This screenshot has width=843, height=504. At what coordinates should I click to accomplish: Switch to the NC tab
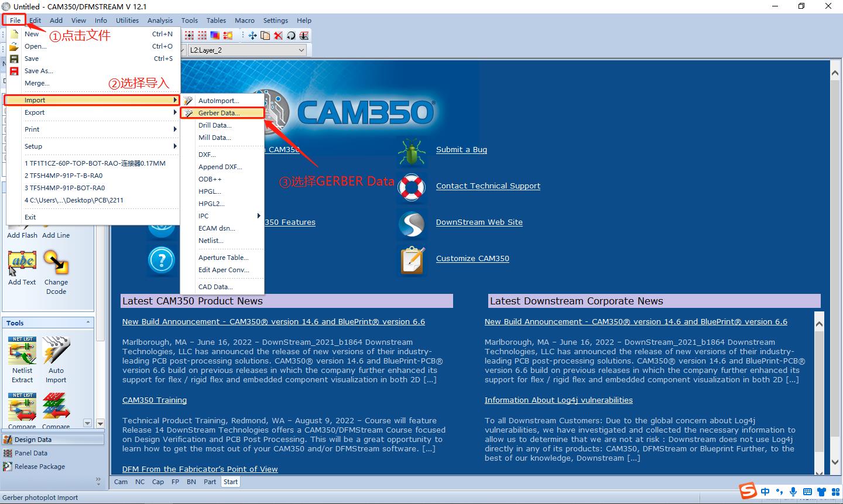(x=140, y=482)
